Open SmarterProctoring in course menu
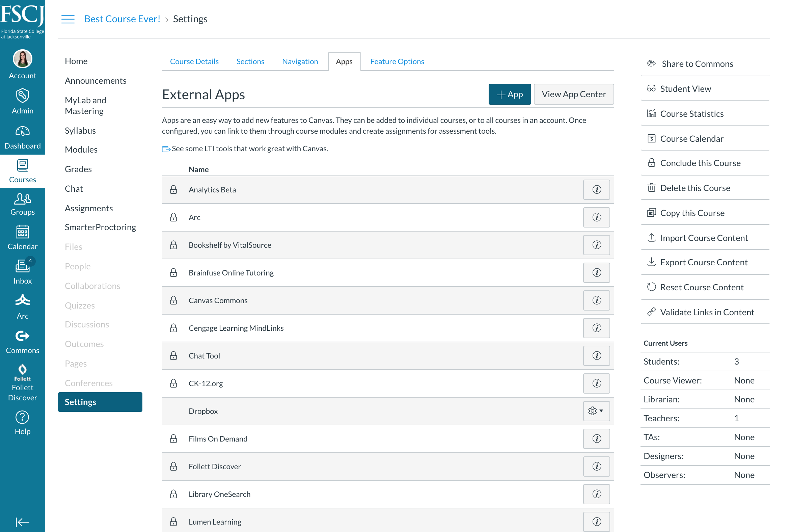The width and height of the screenshot is (790, 532). tap(100, 227)
